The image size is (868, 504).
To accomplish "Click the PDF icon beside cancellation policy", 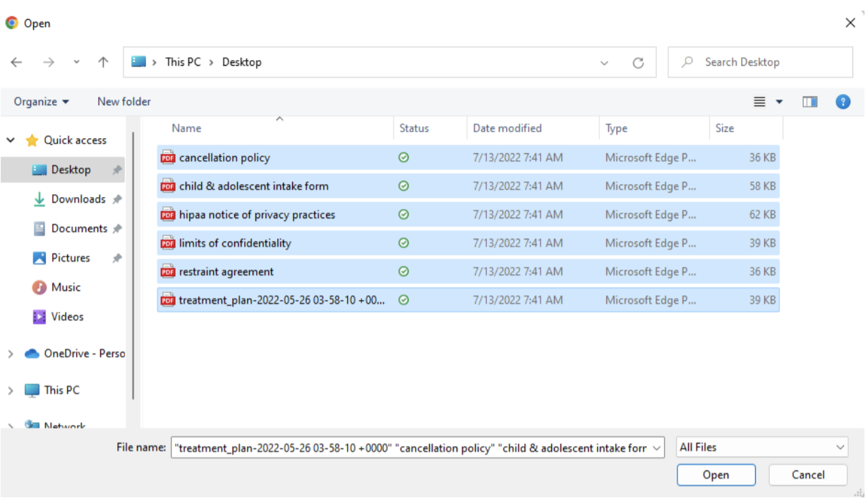I will 167,157.
